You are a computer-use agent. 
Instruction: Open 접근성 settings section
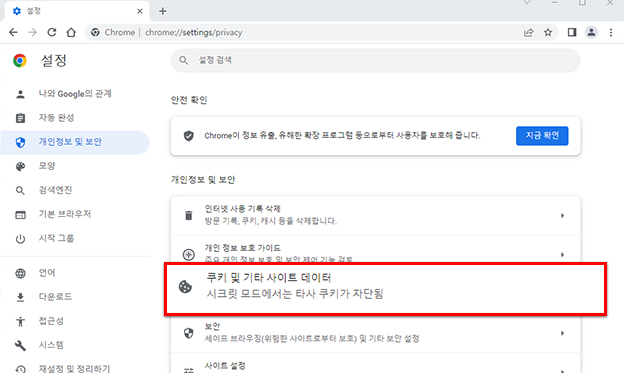pos(75,321)
